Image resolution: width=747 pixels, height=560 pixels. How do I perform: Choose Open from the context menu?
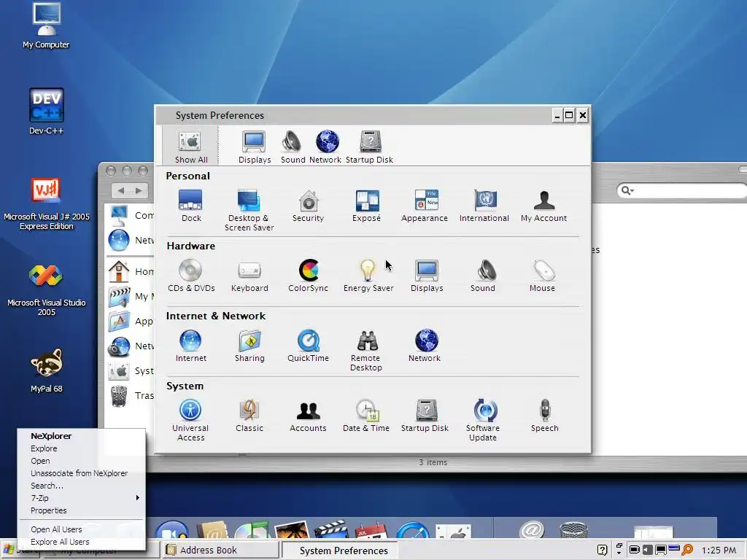(x=81, y=461)
